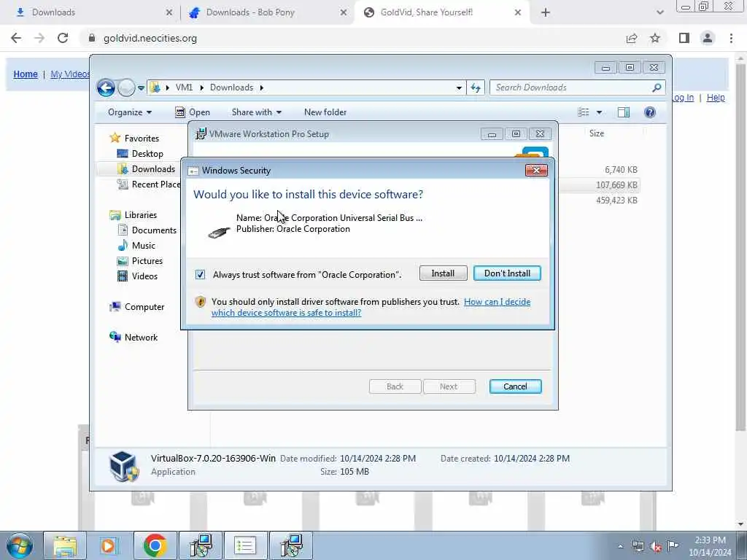The height and width of the screenshot is (560, 747).
Task: Toggle the Chrome side panel icon
Action: [x=684, y=38]
